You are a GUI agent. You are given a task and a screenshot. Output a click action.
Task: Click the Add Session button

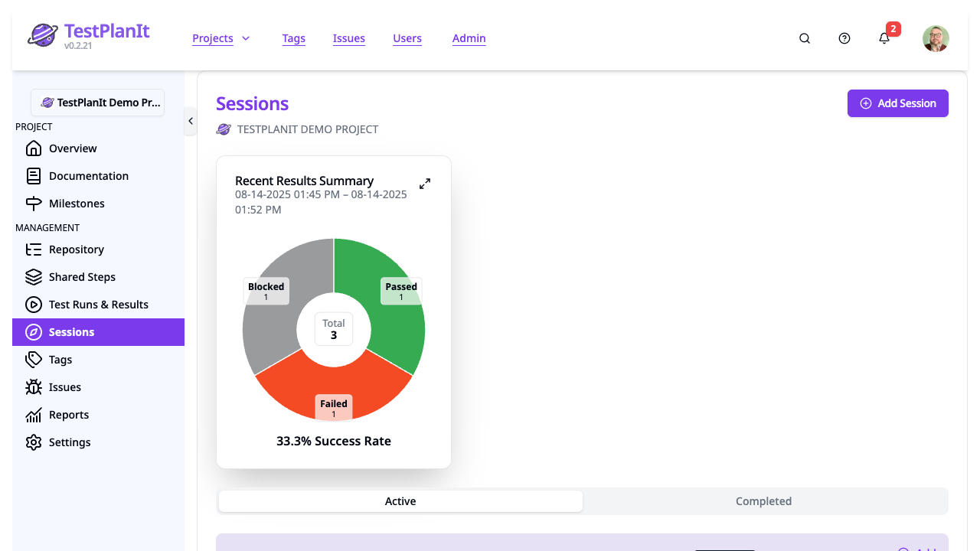click(x=897, y=103)
